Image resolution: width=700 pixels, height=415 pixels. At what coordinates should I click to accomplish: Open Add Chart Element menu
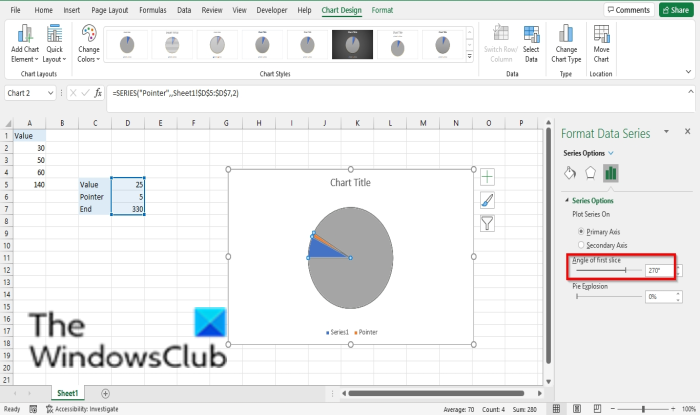point(25,44)
